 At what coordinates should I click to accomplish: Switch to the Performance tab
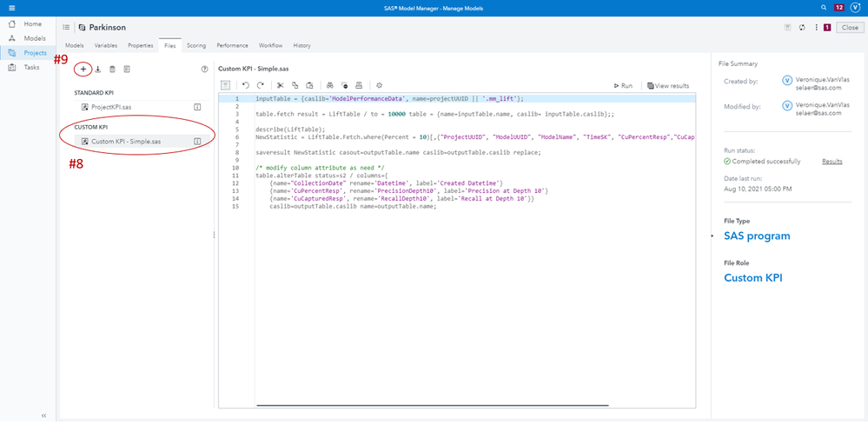pos(232,45)
